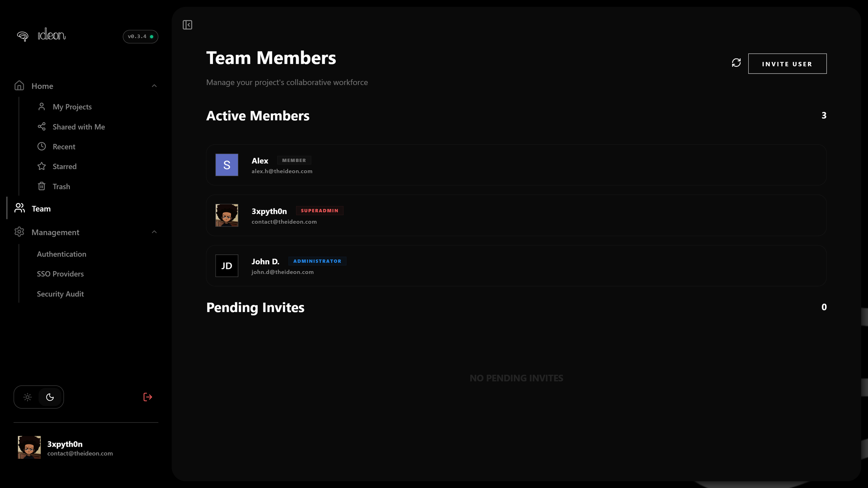Viewport: 868px width, 488px height.
Task: Open Starred projects
Action: (64, 166)
